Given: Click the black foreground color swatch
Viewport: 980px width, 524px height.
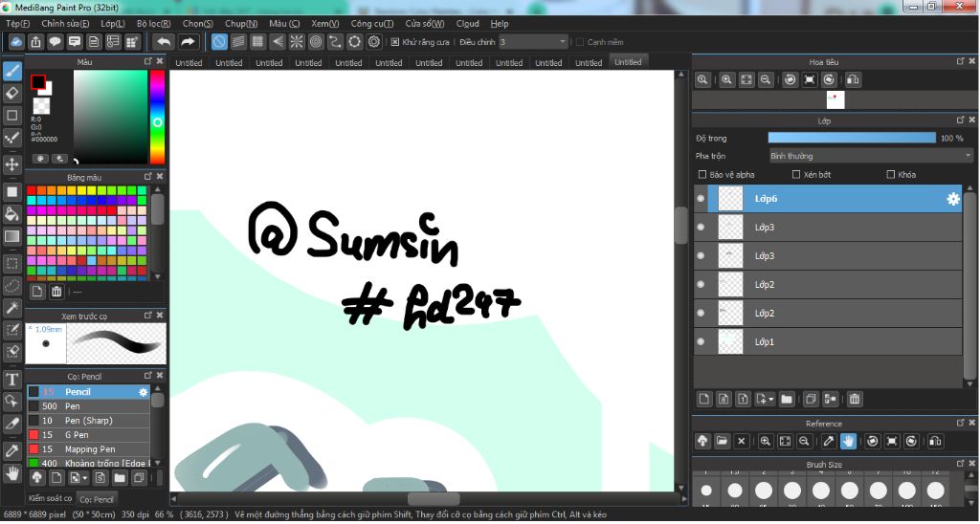Looking at the screenshot, I should (38, 82).
